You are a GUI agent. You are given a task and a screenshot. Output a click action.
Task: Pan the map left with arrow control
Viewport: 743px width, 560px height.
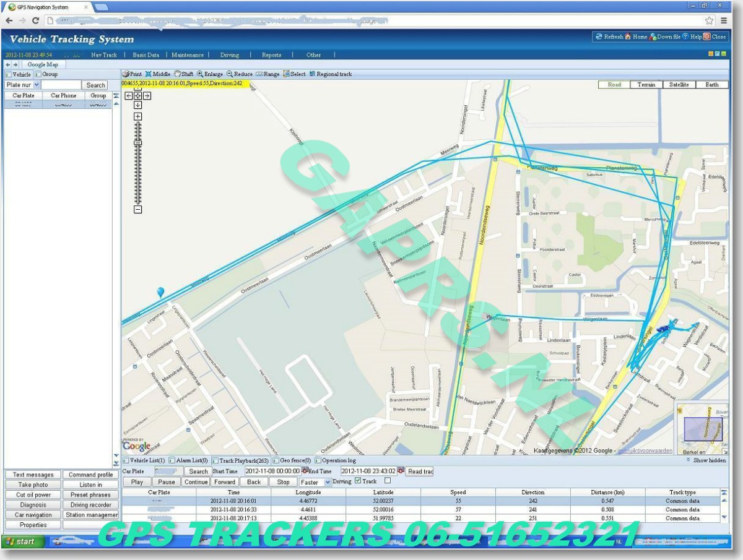128,95
